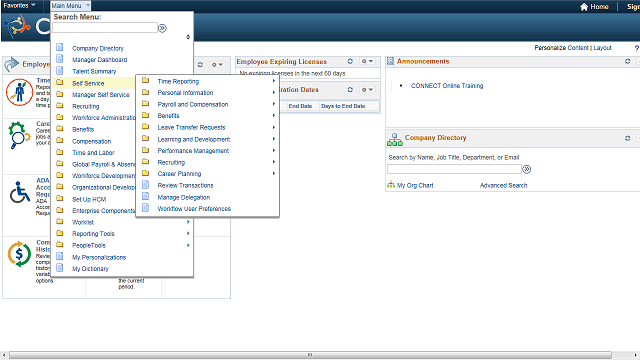Open Time and Labor menu folder
The width and height of the screenshot is (640, 360).
pos(93,153)
